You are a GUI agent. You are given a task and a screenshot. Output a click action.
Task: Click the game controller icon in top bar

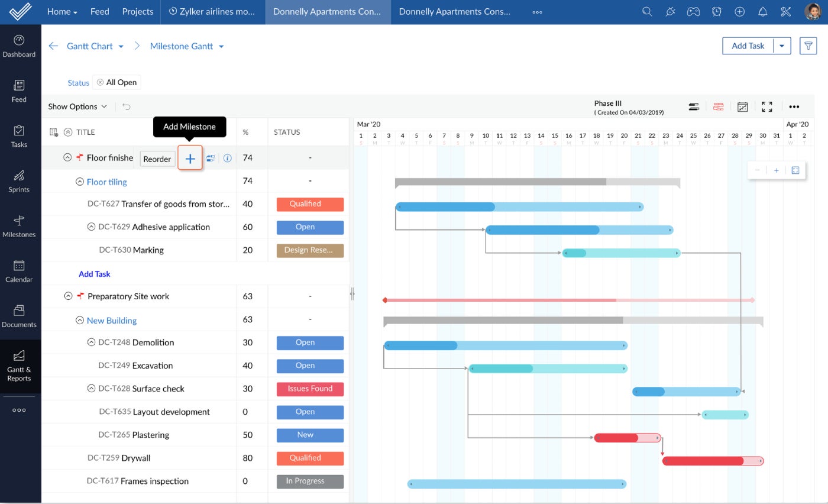693,12
